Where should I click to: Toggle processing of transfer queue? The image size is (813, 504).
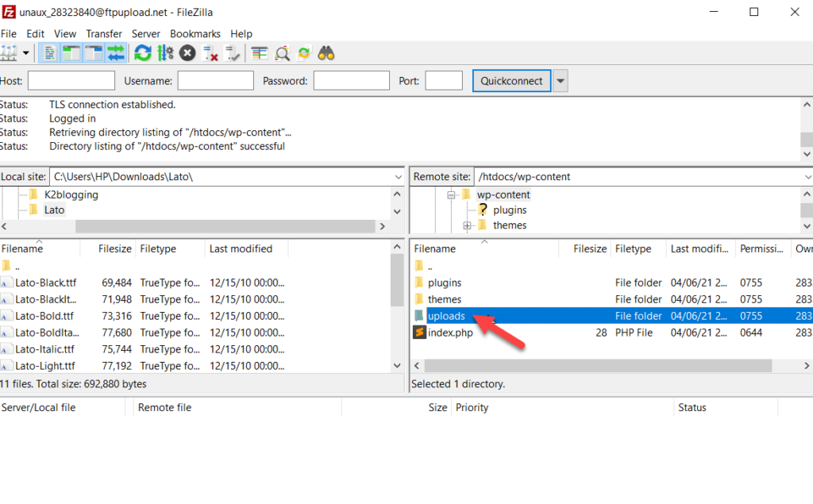(x=165, y=53)
